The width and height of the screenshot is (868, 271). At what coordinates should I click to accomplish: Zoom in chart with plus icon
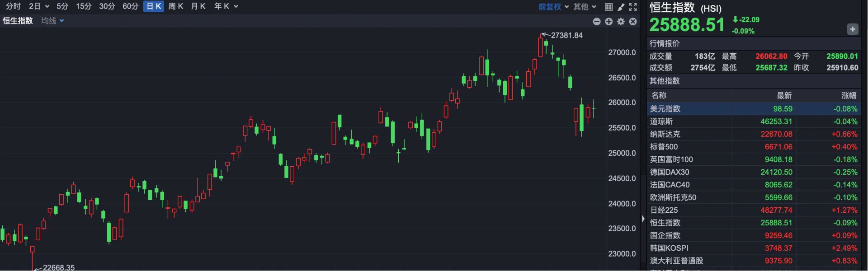tap(609, 22)
